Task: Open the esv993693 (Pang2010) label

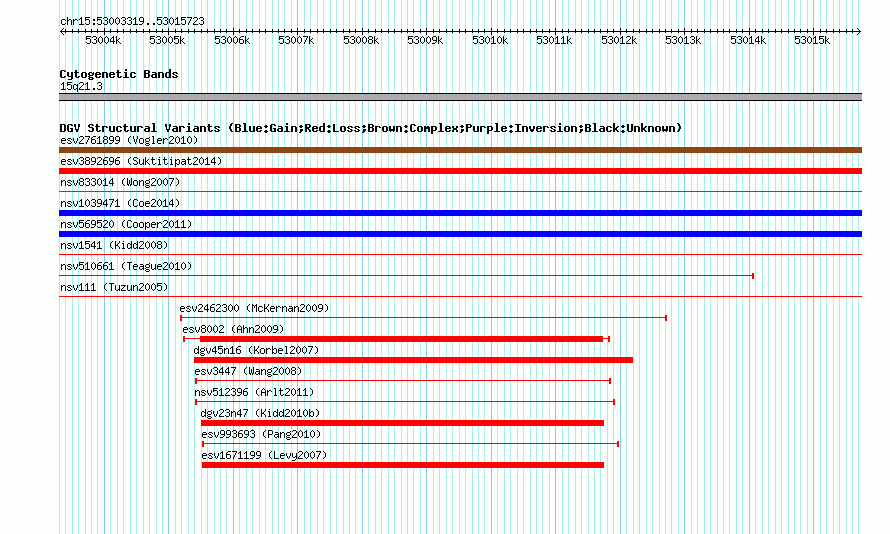Action: tap(261, 434)
